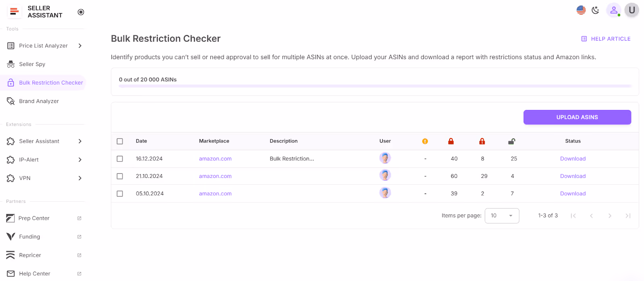The image size is (644, 281).
Task: Open the Funding partner link
Action: point(29,237)
